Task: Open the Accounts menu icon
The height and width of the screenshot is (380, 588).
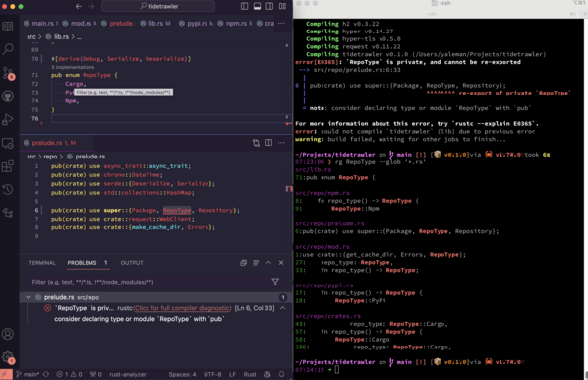Action: coord(8,334)
